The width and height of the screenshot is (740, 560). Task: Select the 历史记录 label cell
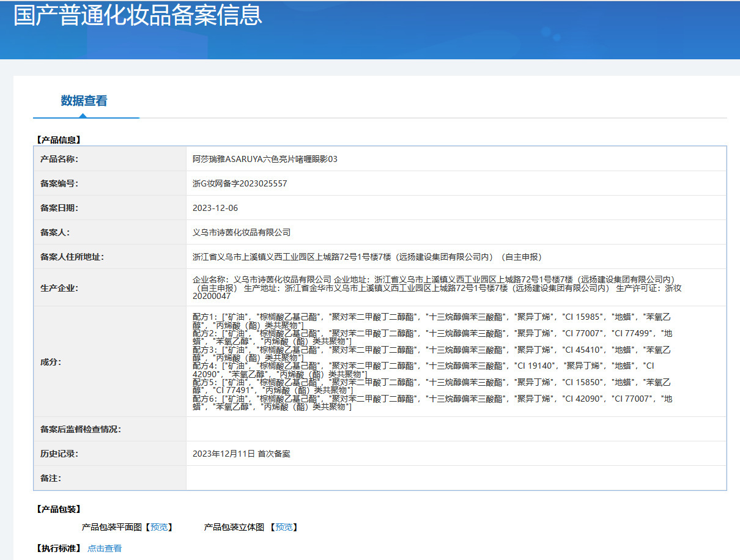[110, 454]
